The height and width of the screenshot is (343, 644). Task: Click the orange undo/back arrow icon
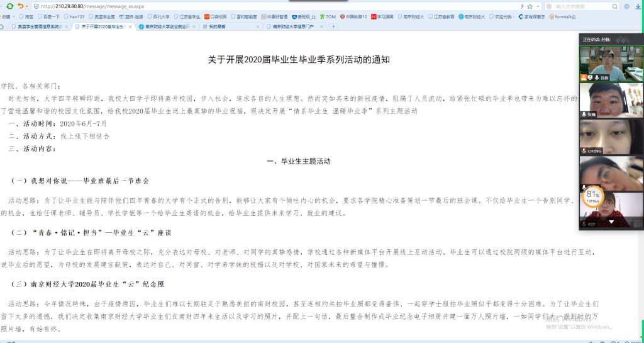[20, 6]
